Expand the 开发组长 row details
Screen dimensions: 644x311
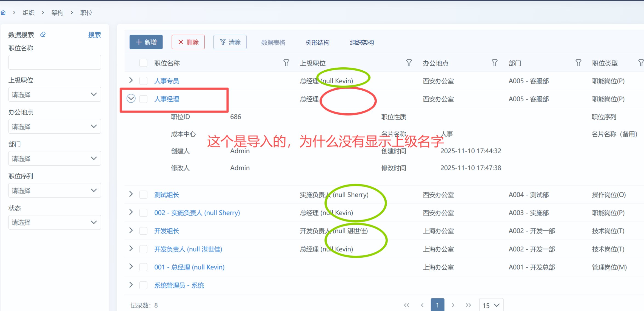(131, 231)
